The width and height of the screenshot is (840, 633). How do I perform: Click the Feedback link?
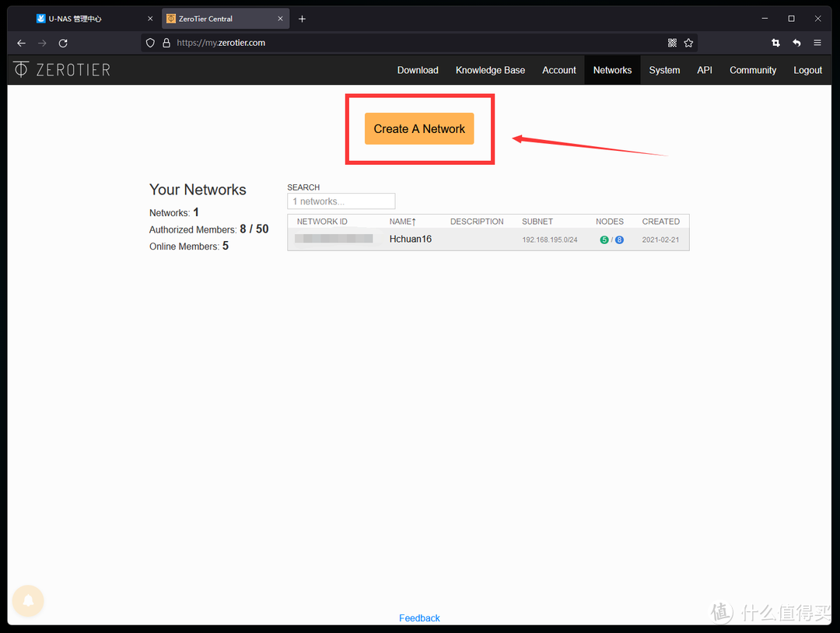pyautogui.click(x=419, y=618)
